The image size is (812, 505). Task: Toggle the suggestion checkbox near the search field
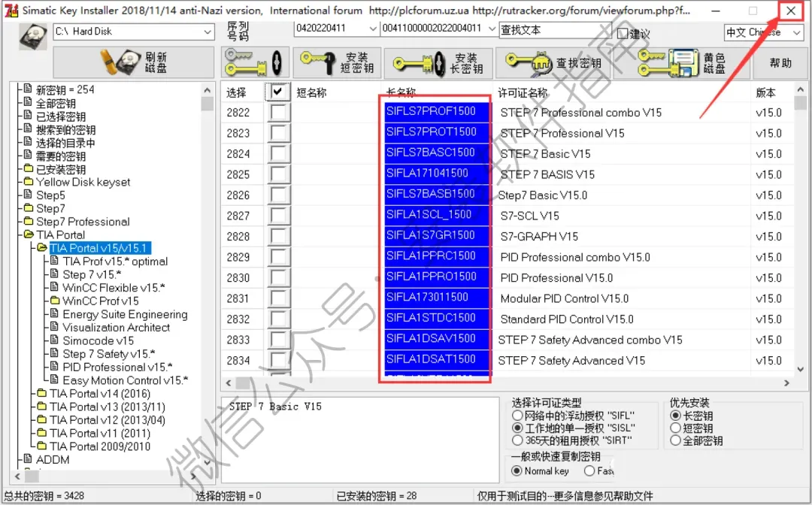coord(623,34)
